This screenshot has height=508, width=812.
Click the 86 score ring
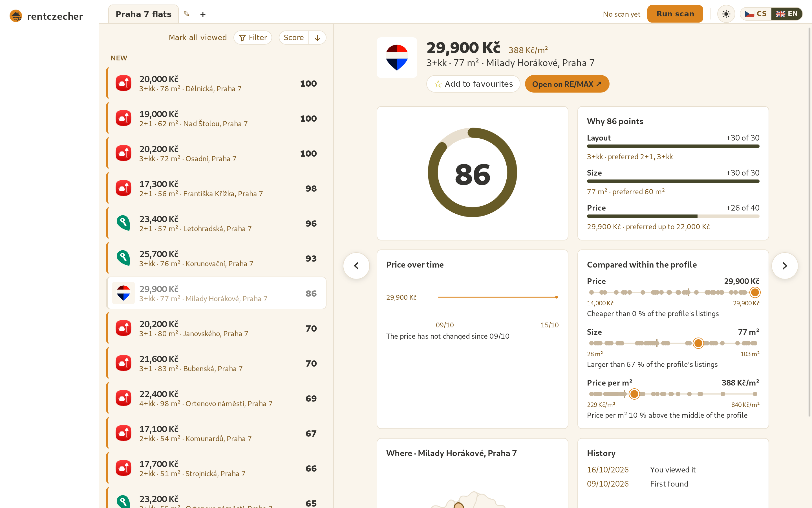[473, 173]
